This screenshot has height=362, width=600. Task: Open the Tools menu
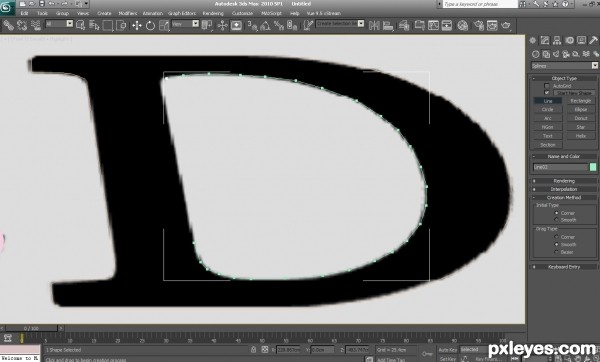click(x=42, y=13)
